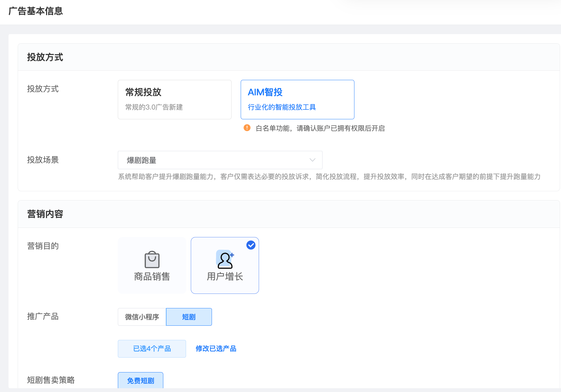Screen dimensions: 561x392
Task: Click the 已选4个产品 button
Action: [x=152, y=349]
